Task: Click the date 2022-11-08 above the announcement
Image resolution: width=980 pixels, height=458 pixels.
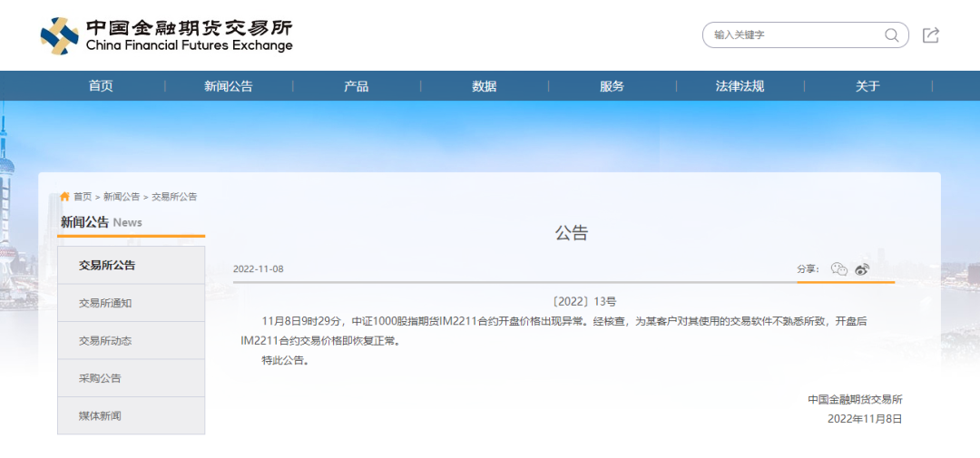Action: click(258, 269)
